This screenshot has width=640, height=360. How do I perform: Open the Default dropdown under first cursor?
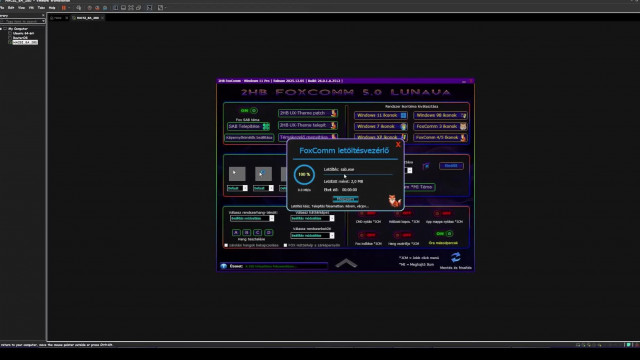tap(245, 188)
